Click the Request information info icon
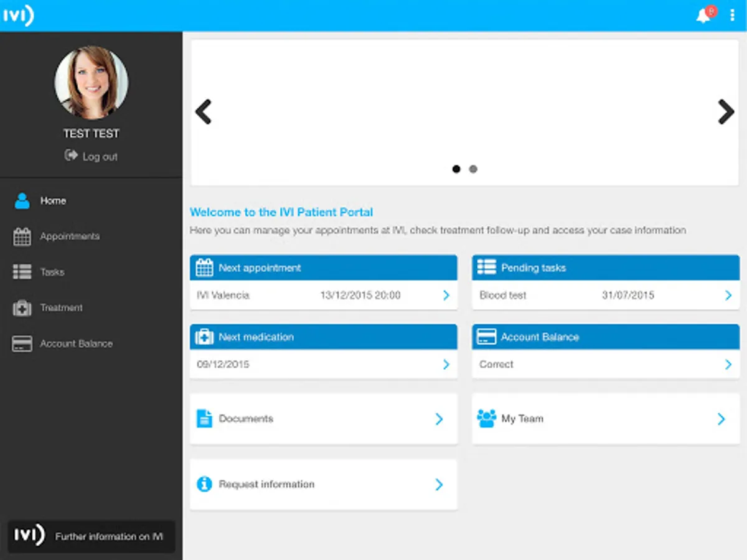Viewport: 747px width, 560px height. coord(204,484)
